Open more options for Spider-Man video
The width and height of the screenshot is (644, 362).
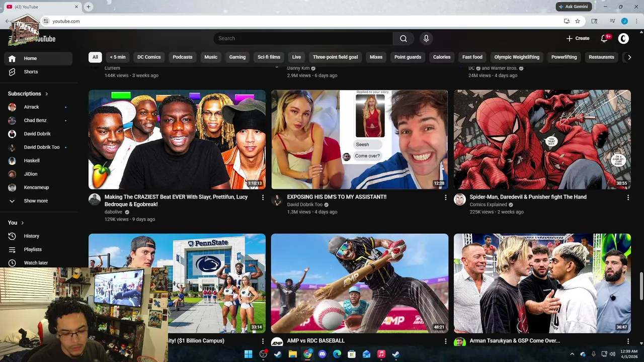(628, 198)
